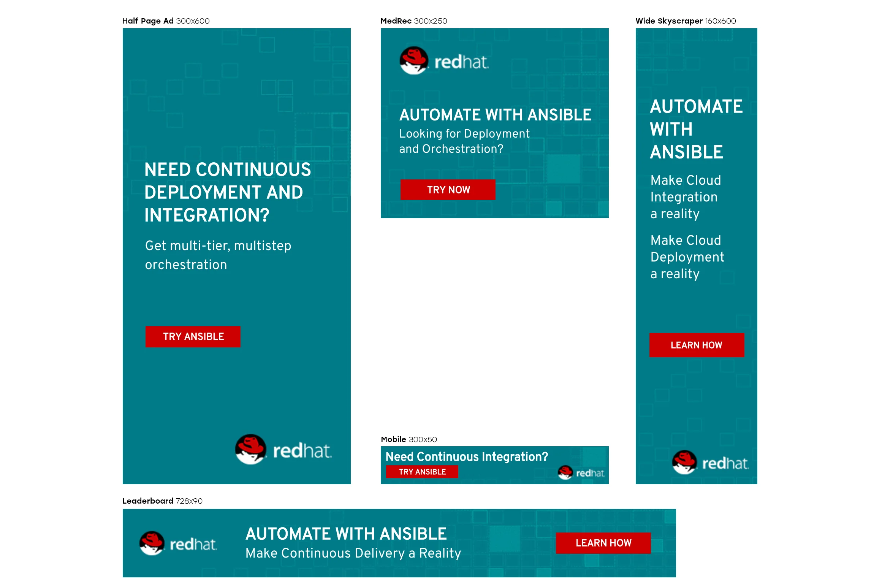Click the 'Wide Skyscraper 160x600' label

[686, 21]
